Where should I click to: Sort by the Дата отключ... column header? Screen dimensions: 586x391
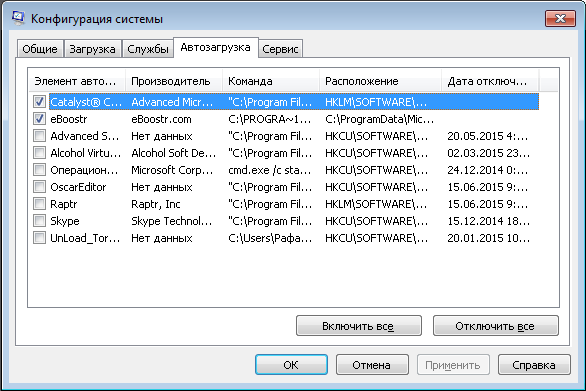point(490,81)
